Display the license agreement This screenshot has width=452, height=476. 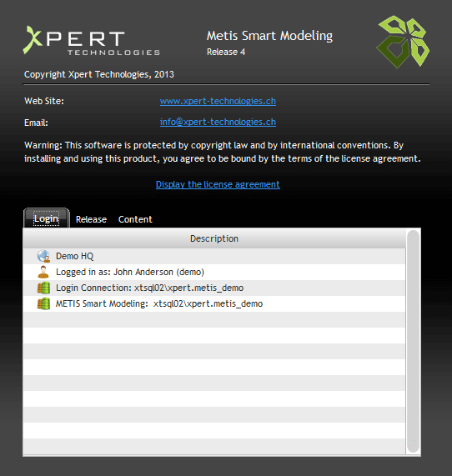[218, 184]
